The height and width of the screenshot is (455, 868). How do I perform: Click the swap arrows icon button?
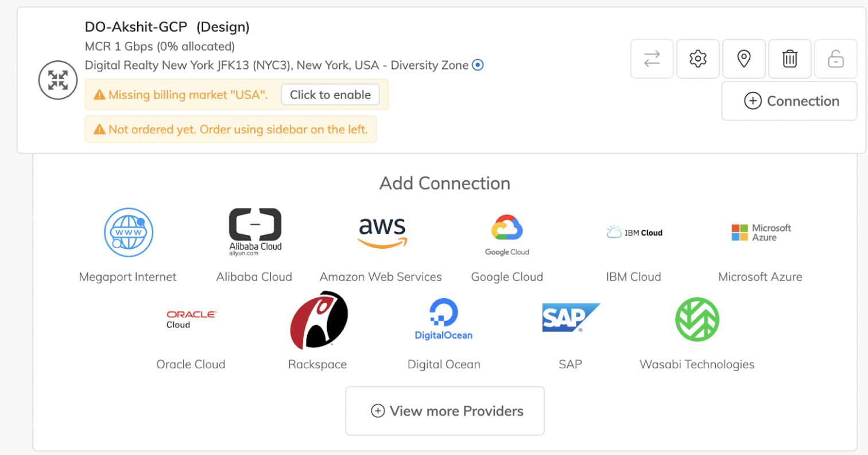pyautogui.click(x=652, y=59)
